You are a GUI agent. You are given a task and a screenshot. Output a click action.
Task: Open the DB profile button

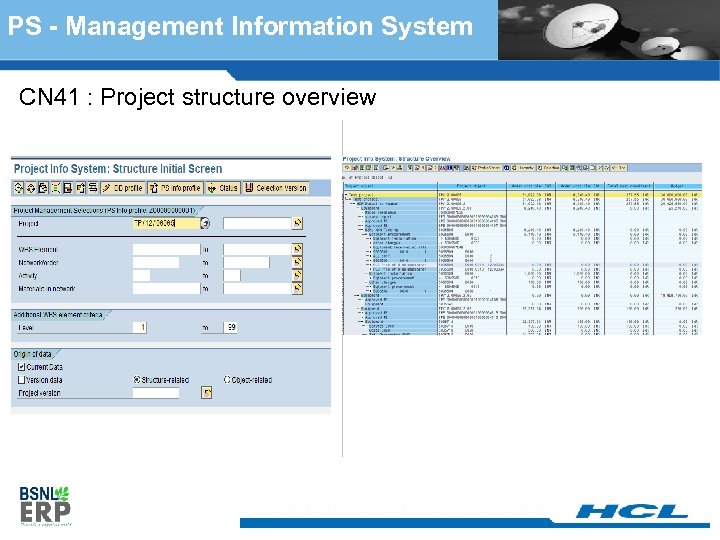coord(123,188)
